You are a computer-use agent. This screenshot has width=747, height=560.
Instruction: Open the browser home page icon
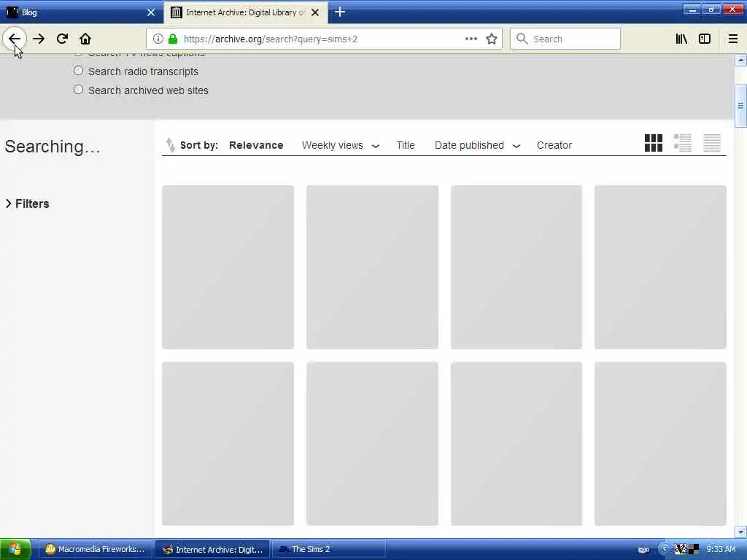coord(85,39)
